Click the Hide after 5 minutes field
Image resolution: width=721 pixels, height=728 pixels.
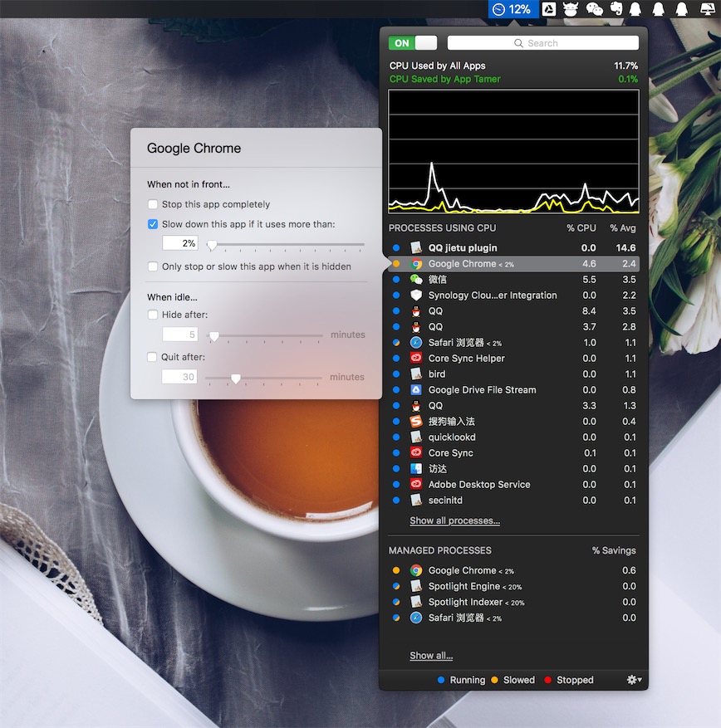coord(180,335)
